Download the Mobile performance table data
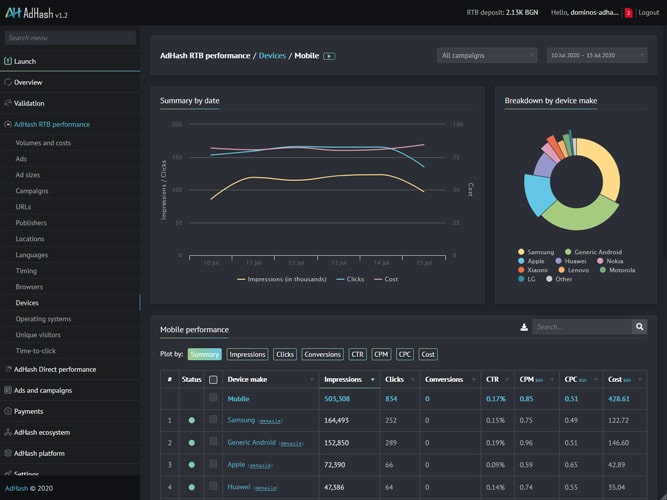 (x=524, y=327)
